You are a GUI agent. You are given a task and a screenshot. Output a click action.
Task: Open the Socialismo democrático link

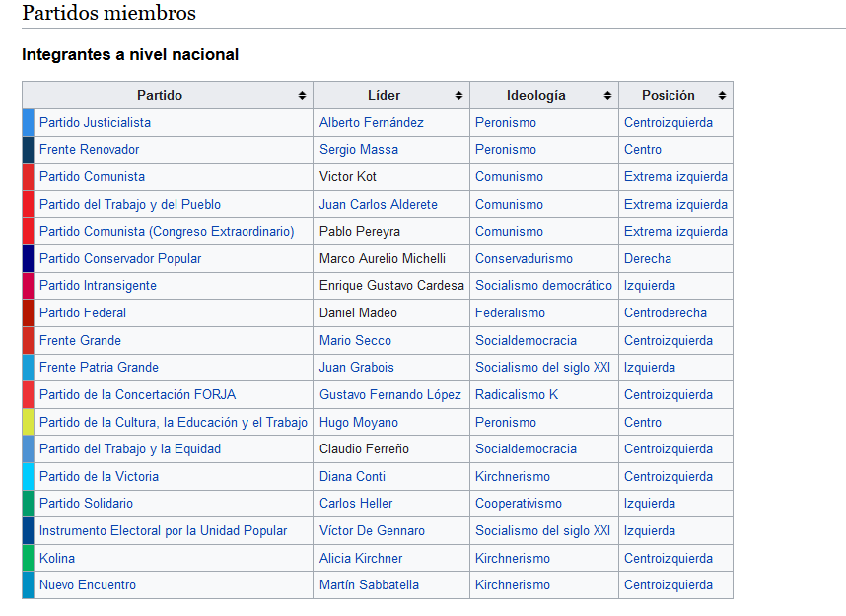(x=543, y=286)
